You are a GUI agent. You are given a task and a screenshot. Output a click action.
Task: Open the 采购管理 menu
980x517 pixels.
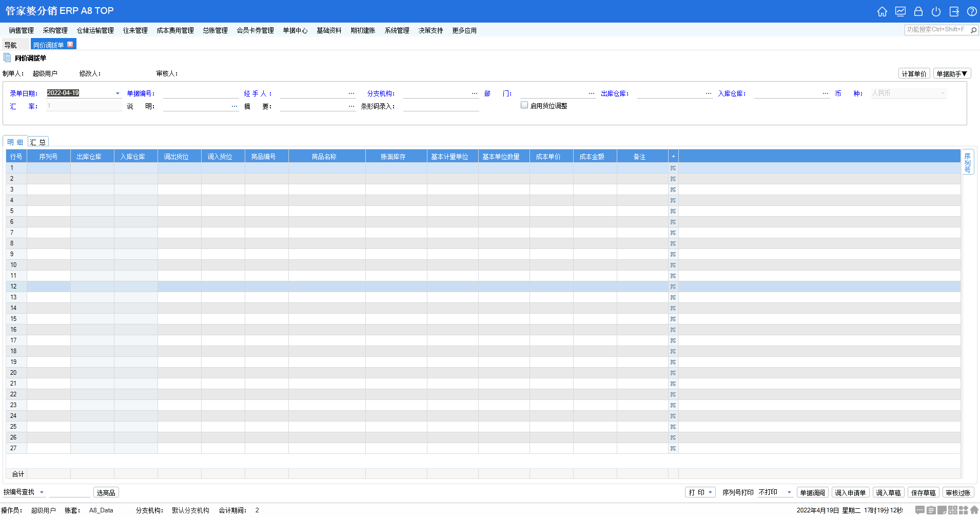pyautogui.click(x=55, y=30)
